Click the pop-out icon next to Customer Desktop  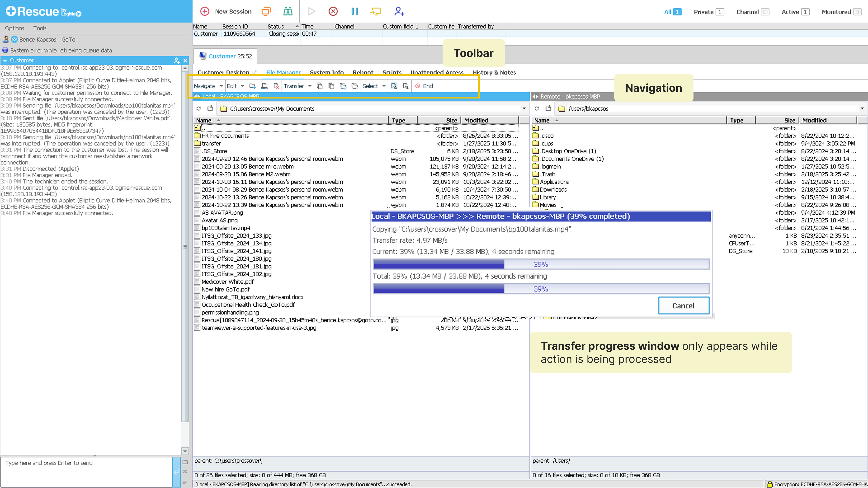[255, 72]
